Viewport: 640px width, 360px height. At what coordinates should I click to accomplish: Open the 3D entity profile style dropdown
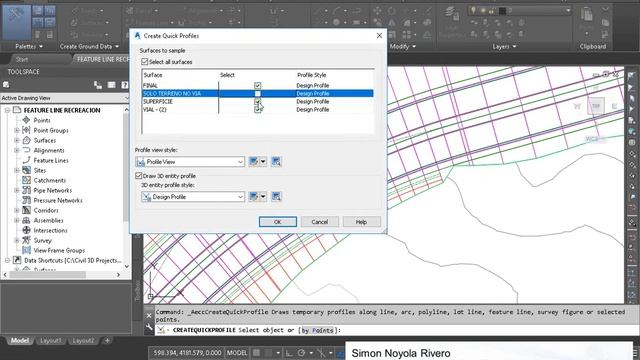click(x=193, y=197)
